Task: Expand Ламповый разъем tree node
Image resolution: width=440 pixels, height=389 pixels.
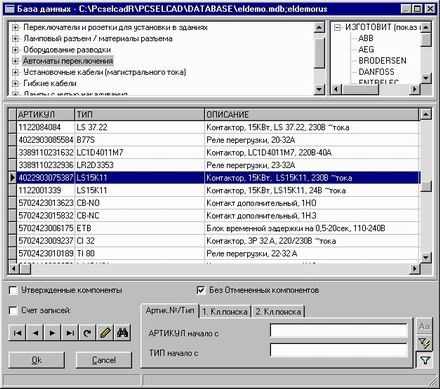Action: (15, 39)
